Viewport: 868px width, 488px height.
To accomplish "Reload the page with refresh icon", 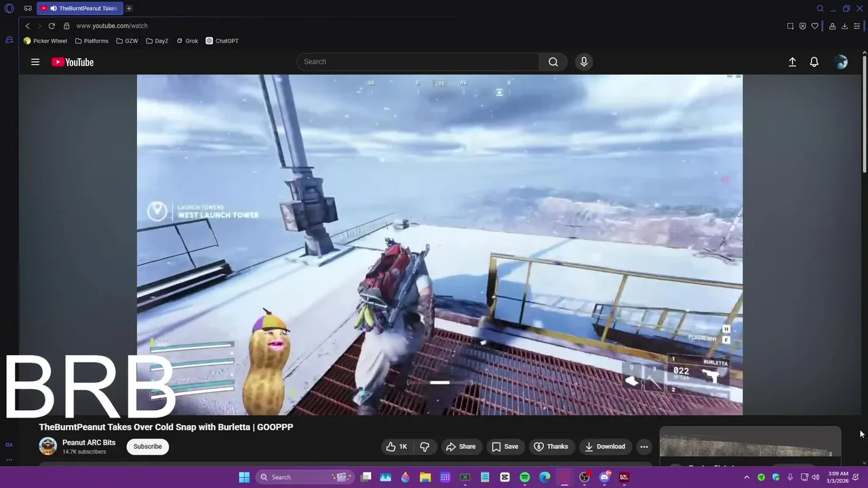I will click(52, 26).
